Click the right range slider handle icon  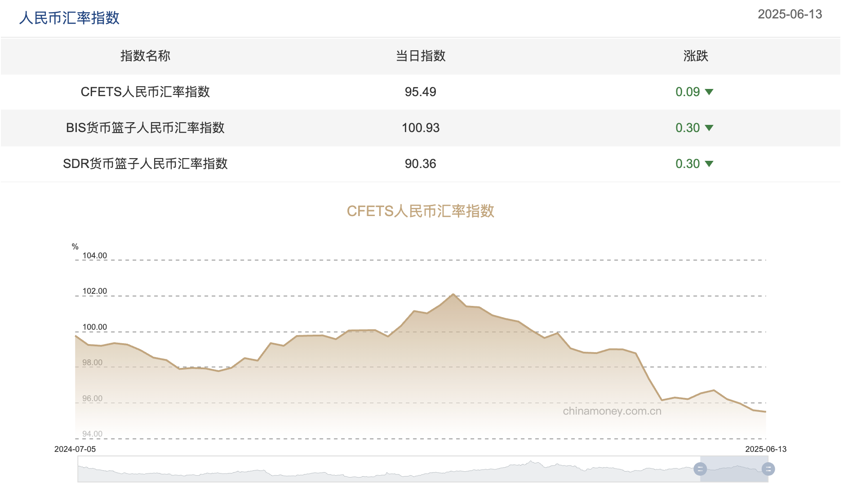[x=768, y=470]
